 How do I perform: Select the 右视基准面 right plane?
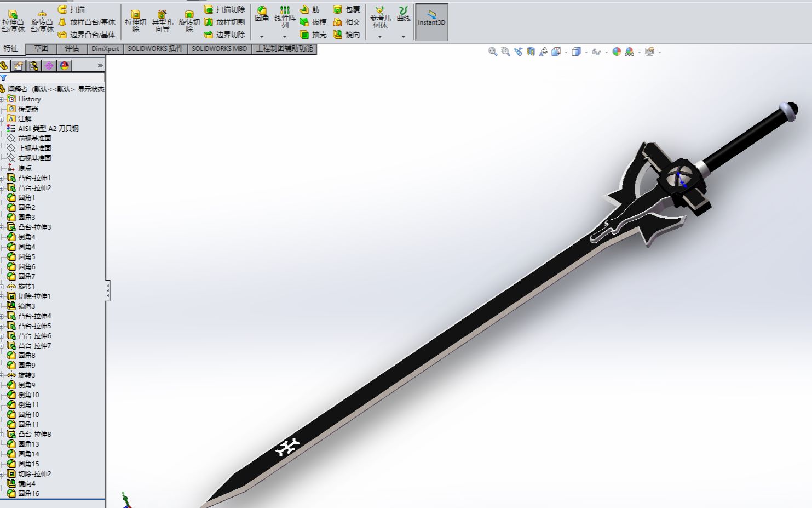pyautogui.click(x=29, y=158)
